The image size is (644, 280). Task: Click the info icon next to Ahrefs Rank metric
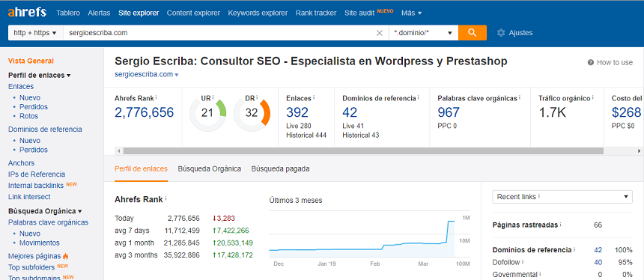(157, 98)
